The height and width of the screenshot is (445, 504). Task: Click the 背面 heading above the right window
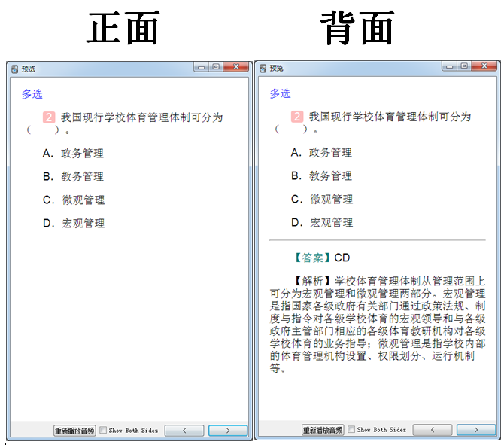point(357,27)
